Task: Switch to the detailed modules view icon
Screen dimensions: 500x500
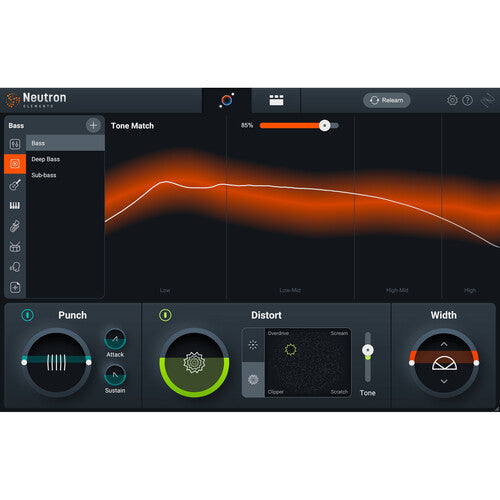Action: (276, 100)
